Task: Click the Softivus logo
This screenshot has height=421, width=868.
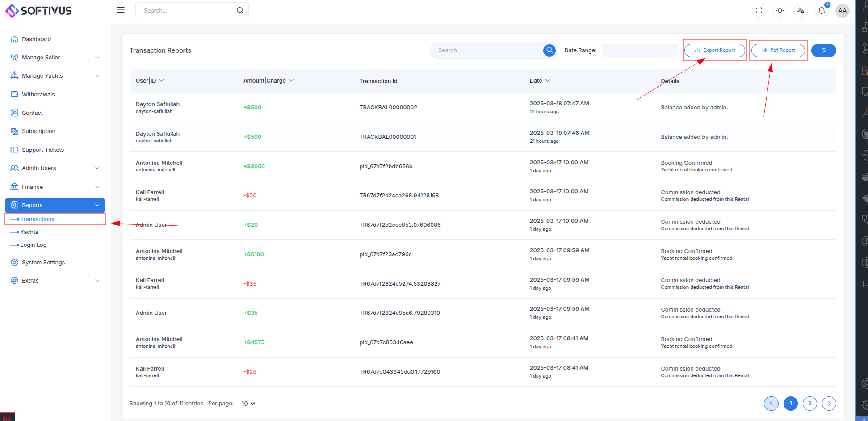Action: pos(38,10)
